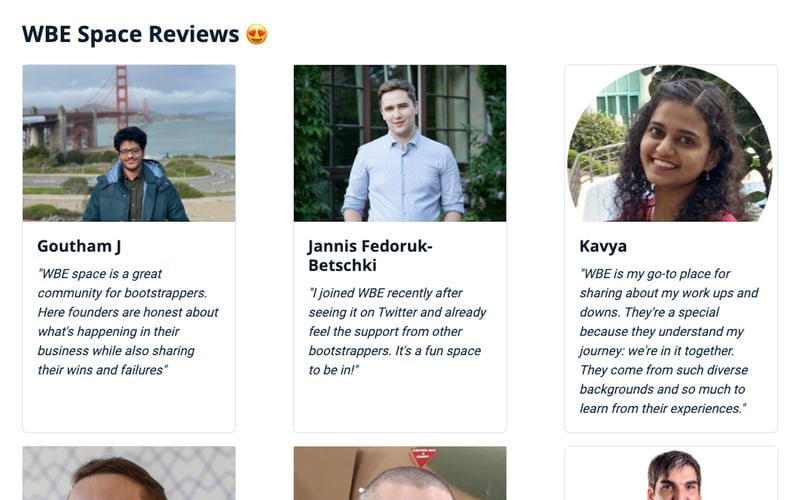This screenshot has height=500, width=800.
Task: Open Kavya's circular profile photo
Action: (x=670, y=143)
